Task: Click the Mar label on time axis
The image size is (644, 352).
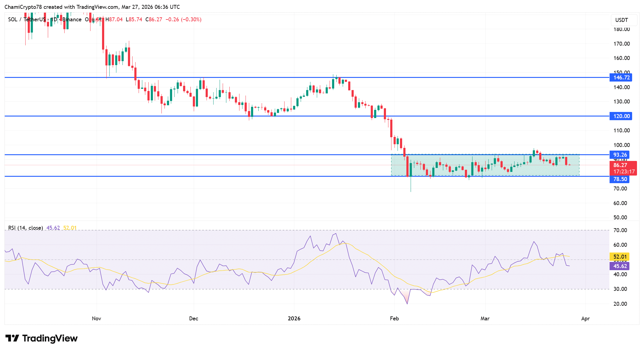Action: coord(485,319)
